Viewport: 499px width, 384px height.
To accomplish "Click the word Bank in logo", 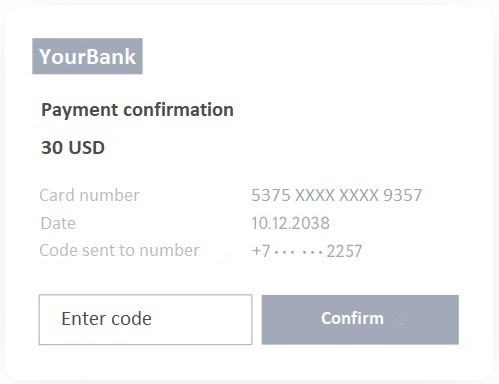I will pyautogui.click(x=111, y=56).
